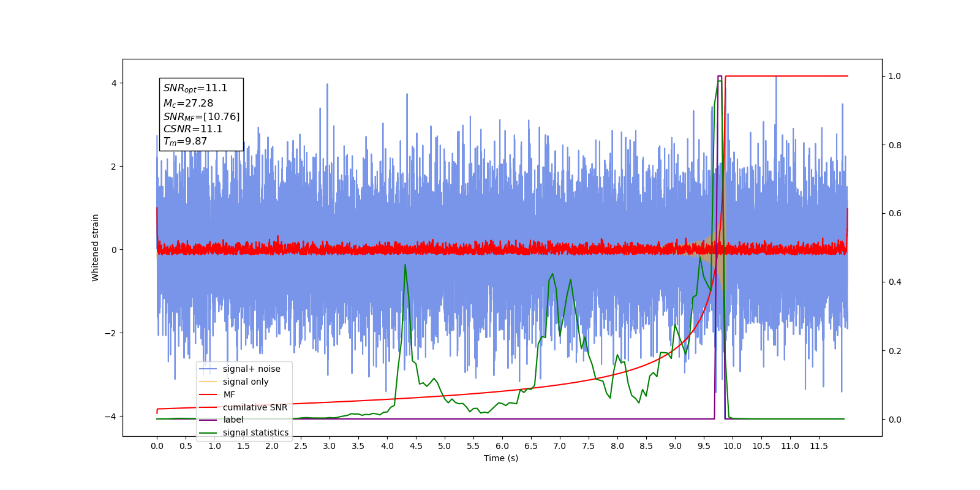Click the green line sample beside "signal statistics"
This screenshot has height=490, width=980.
[x=208, y=433]
